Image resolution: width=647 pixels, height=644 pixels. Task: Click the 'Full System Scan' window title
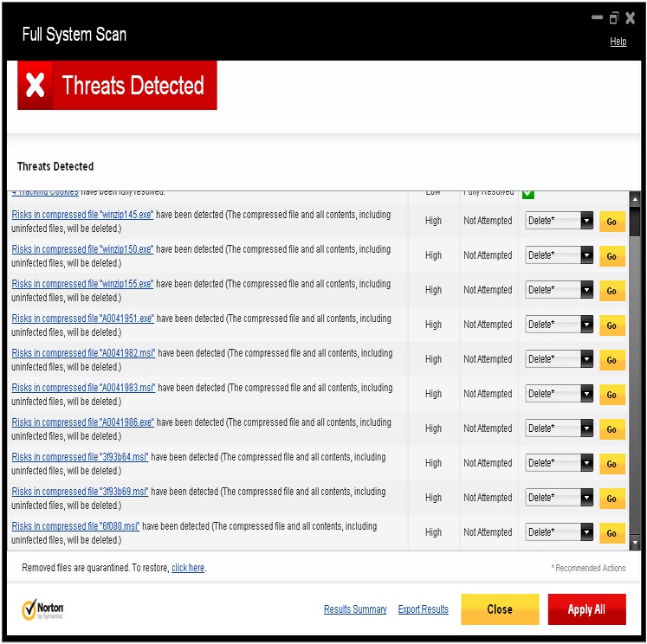[x=74, y=35]
